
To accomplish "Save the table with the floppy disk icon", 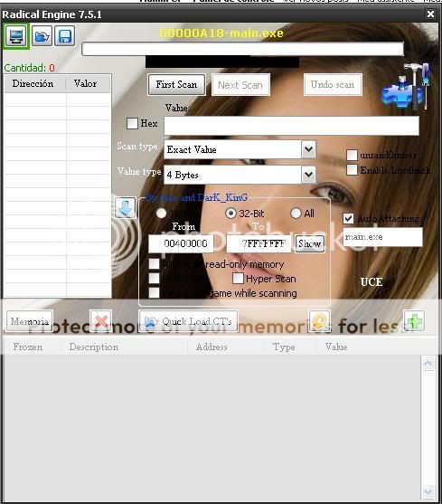I will [x=65, y=36].
